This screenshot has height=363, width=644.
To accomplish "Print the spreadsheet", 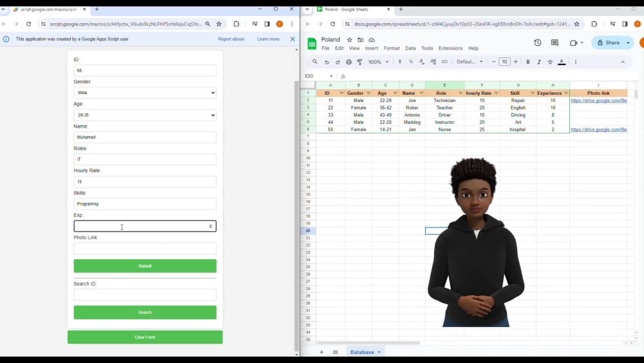I will (x=348, y=62).
